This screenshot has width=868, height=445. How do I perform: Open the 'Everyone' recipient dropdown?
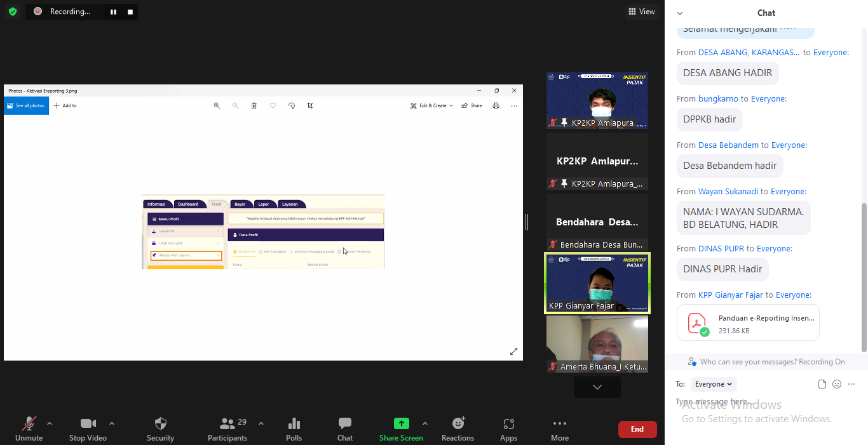pyautogui.click(x=713, y=384)
